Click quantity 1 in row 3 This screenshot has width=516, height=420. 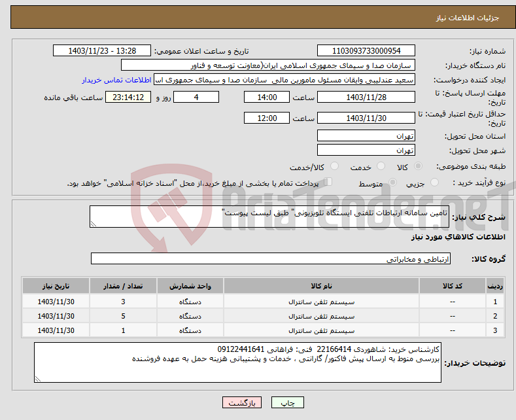coord(123,330)
